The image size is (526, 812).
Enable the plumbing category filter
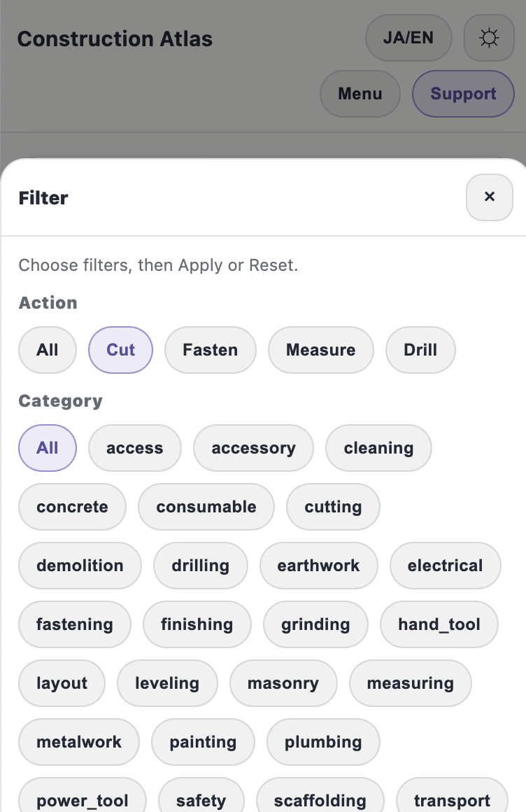[323, 742]
